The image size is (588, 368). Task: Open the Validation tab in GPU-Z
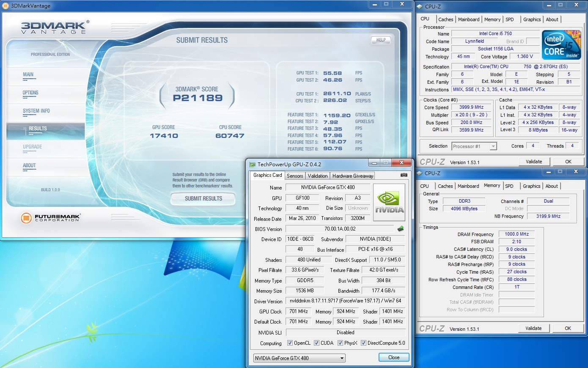pos(318,176)
